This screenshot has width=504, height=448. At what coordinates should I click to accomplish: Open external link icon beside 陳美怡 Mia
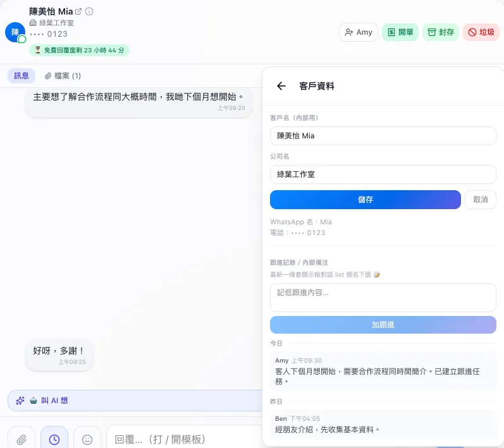pyautogui.click(x=78, y=11)
